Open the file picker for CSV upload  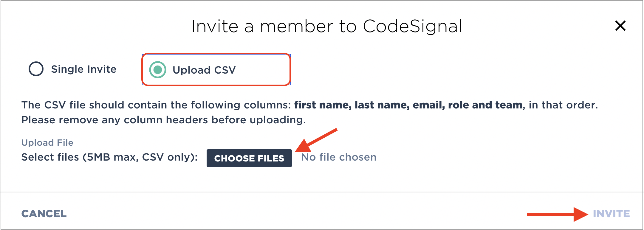pyautogui.click(x=249, y=158)
